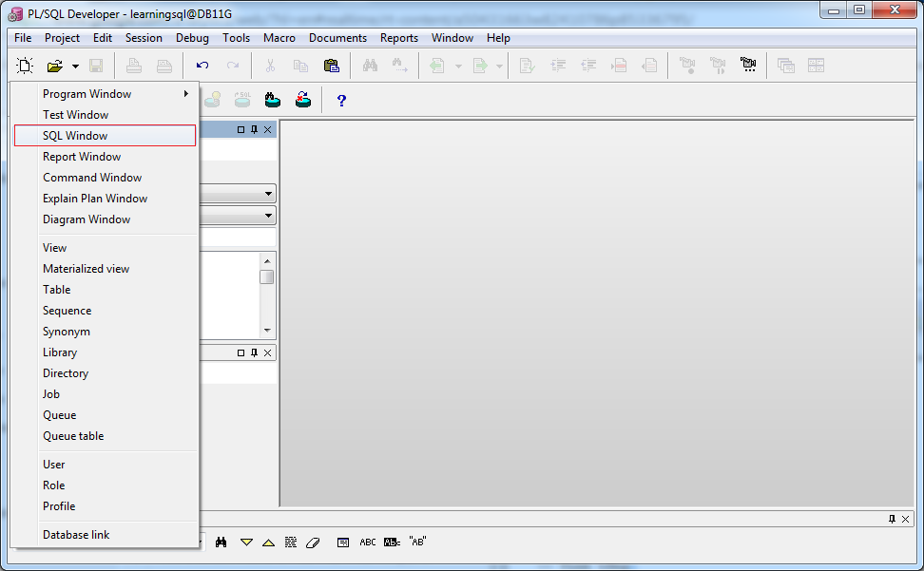Click the green Navigate forward icon
This screenshot has width=924, height=571.
pos(481,66)
